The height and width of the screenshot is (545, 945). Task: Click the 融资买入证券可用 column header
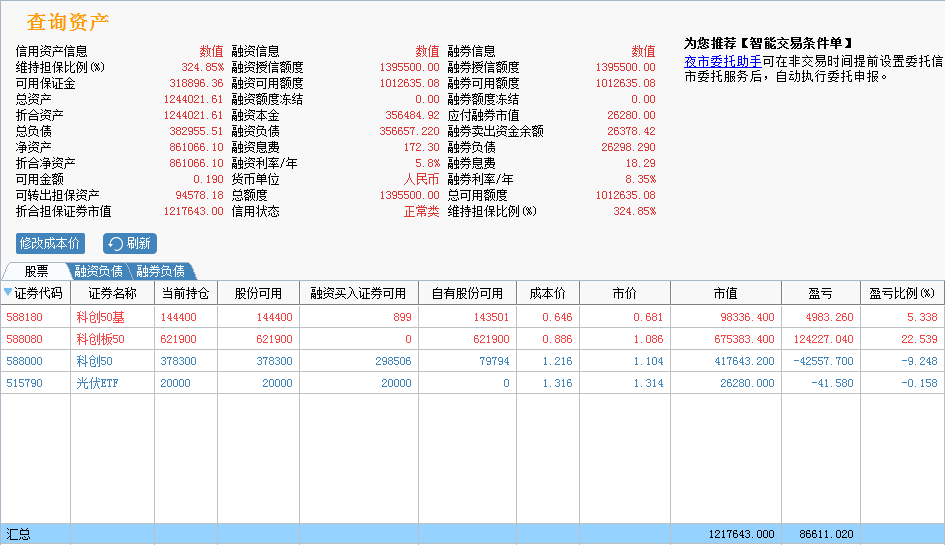coord(359,293)
